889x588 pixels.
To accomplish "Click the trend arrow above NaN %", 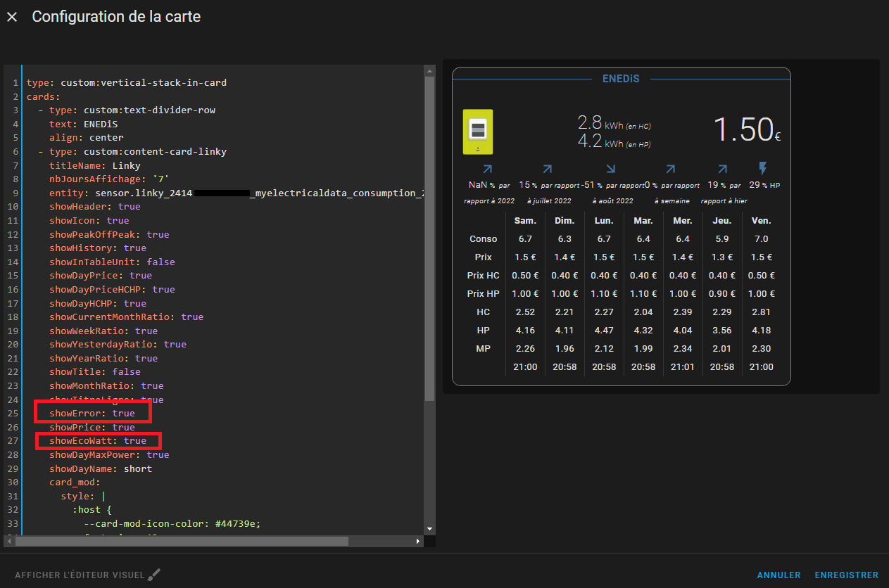I will (487, 170).
